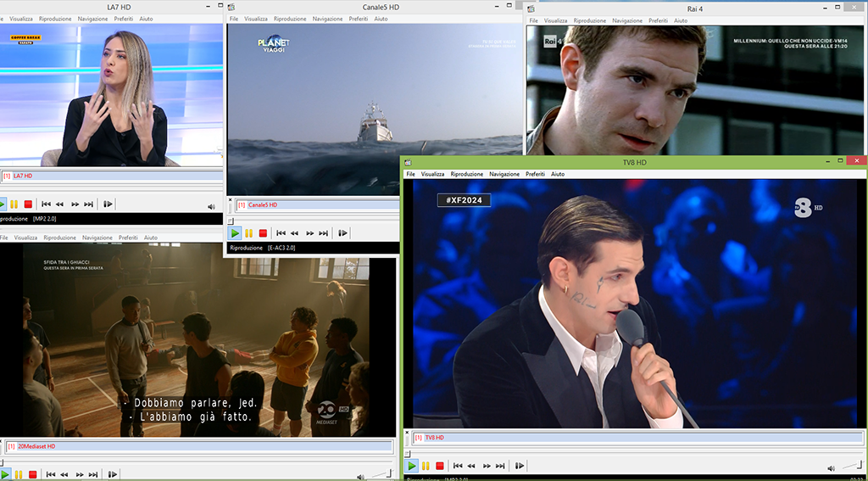This screenshot has width=868, height=481.
Task: Stop playback in the 20Mediaset HD window
Action: [33, 474]
